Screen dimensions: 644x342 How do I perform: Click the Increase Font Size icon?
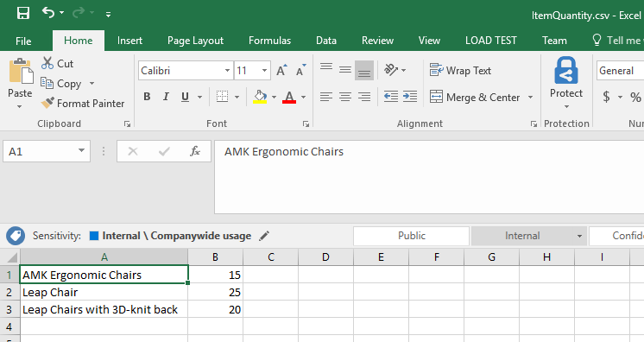(281, 70)
